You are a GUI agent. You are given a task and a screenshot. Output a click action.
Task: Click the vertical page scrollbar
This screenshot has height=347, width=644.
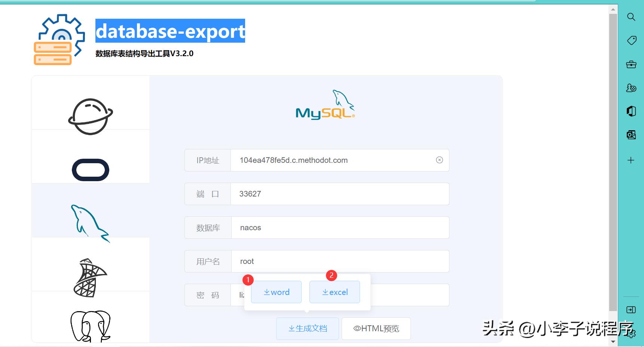pyautogui.click(x=613, y=162)
